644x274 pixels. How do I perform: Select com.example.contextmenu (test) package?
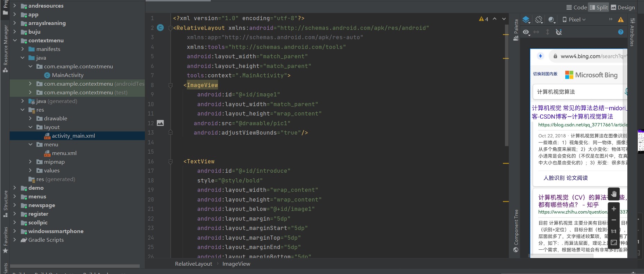pyautogui.click(x=86, y=92)
